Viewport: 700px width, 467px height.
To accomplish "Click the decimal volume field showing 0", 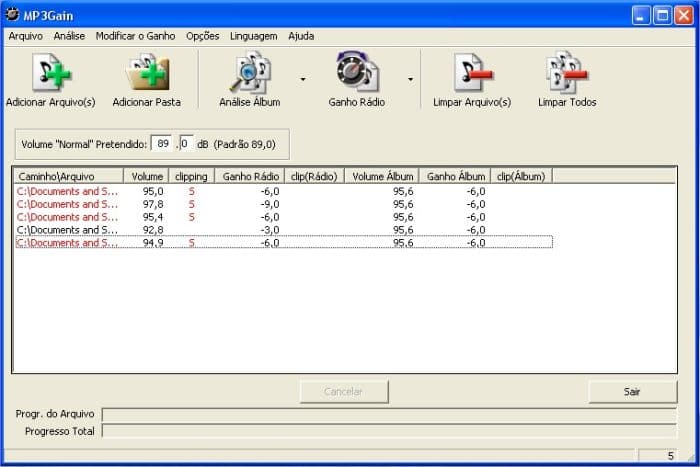I will tap(187, 144).
